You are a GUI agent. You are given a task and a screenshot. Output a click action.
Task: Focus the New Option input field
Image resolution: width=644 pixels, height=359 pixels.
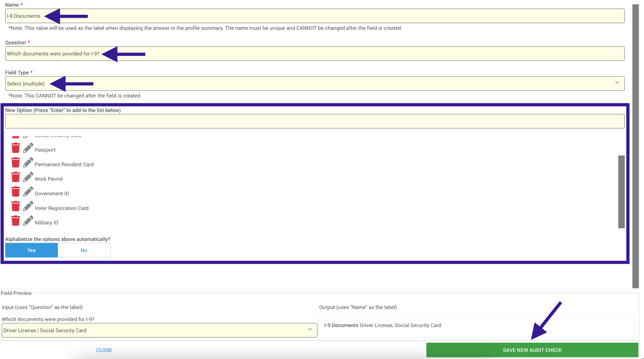(x=314, y=121)
